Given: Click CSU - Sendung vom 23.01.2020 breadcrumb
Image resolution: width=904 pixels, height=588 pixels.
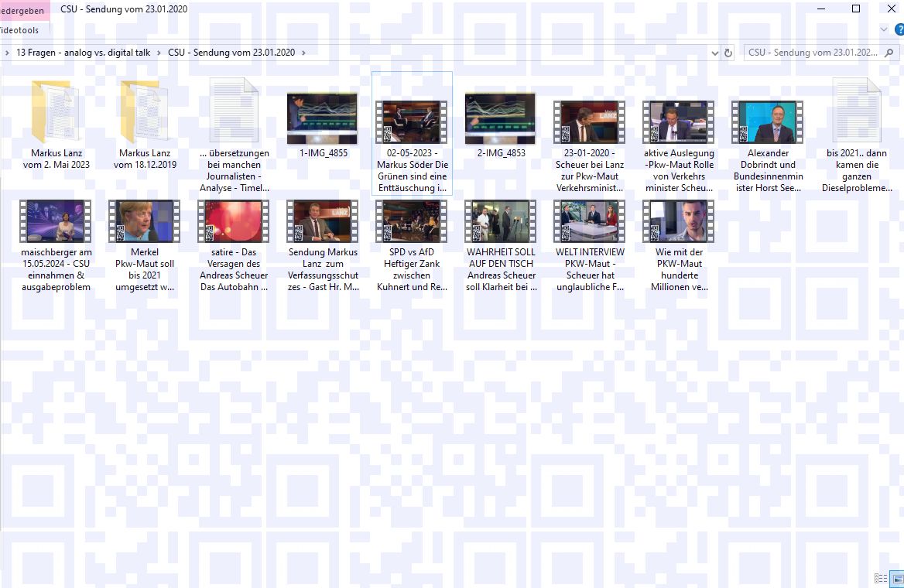Looking at the screenshot, I should coord(231,53).
